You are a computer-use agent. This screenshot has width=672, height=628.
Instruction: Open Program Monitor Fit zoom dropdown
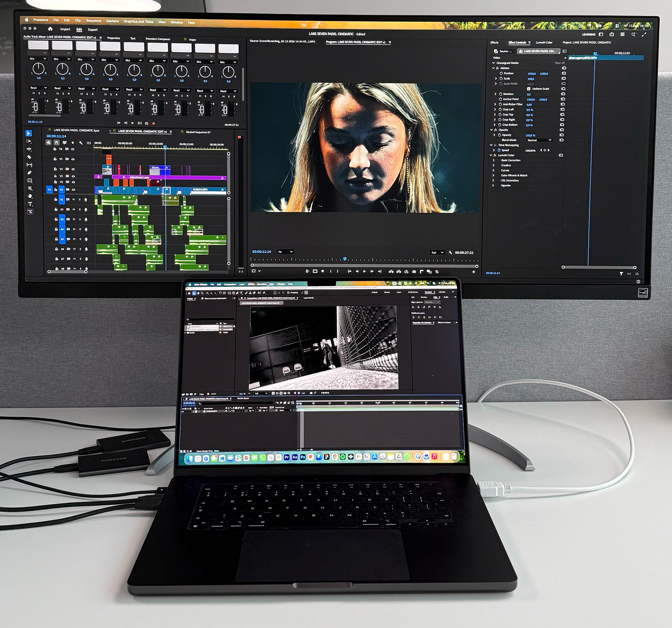coord(285,252)
